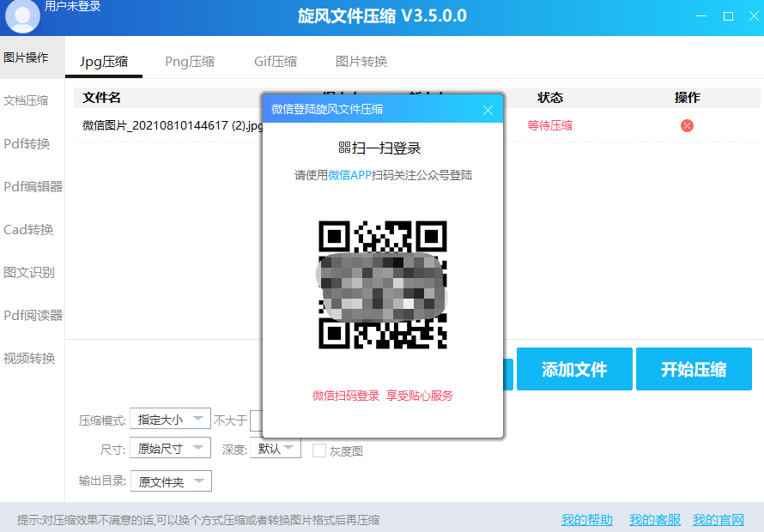Open the 我的官网 link
764x532 pixels.
coord(719,520)
